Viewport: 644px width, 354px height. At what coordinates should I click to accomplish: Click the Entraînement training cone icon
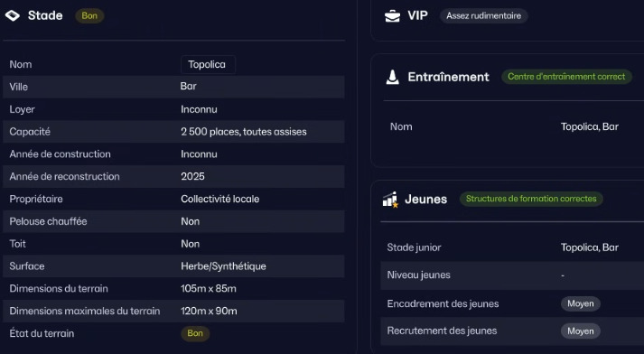click(393, 77)
